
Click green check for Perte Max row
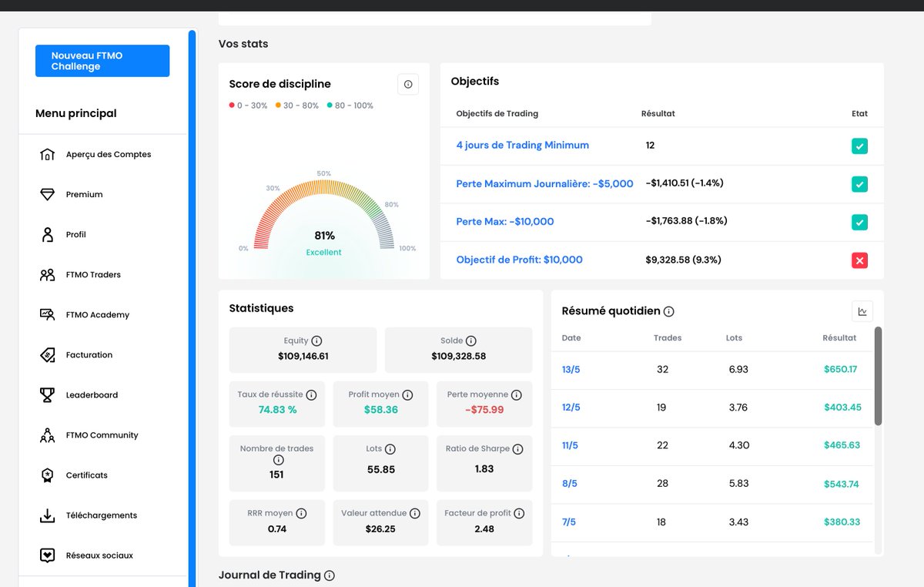pyautogui.click(x=860, y=222)
